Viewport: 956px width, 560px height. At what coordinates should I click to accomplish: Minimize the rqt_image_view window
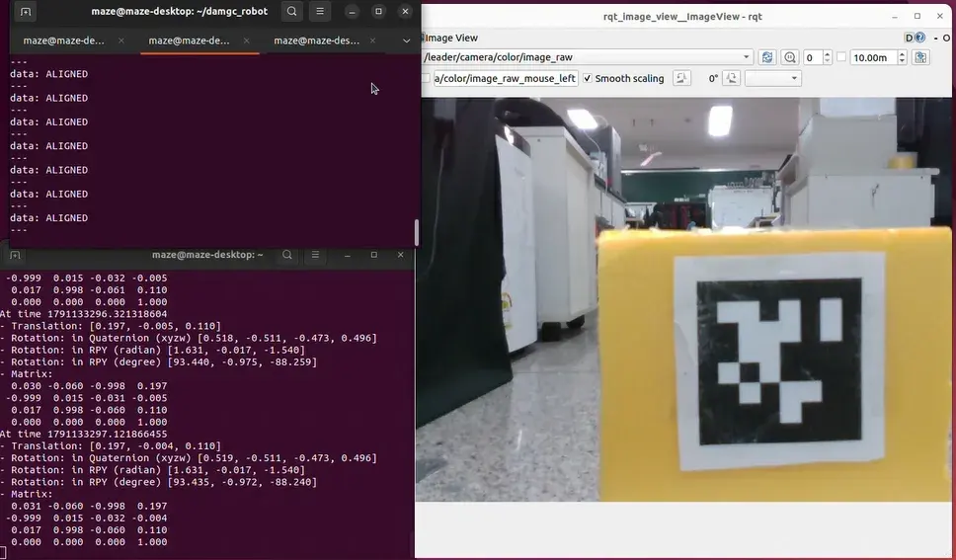pyautogui.click(x=895, y=17)
